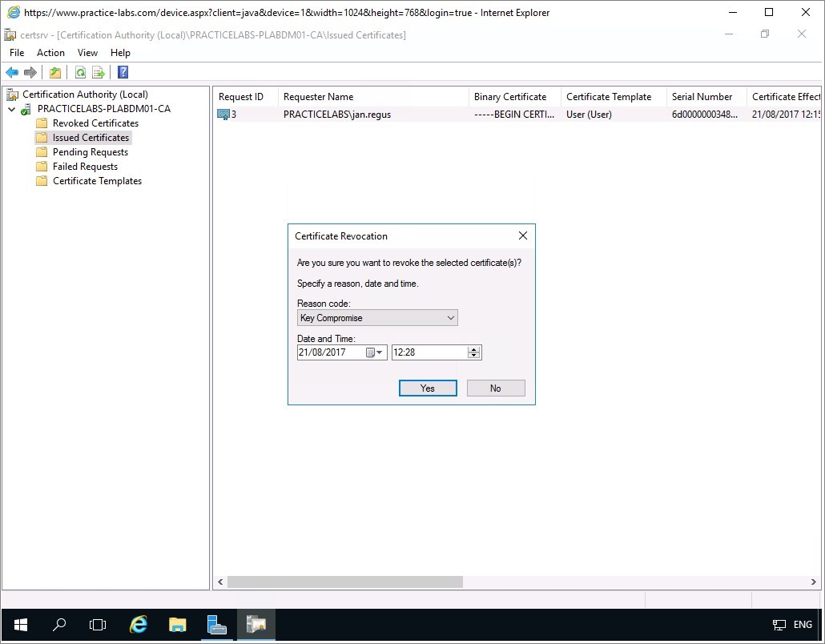The width and height of the screenshot is (825, 644).
Task: Click the -----BEGIN CERTI... binary certificate cell
Action: point(514,115)
